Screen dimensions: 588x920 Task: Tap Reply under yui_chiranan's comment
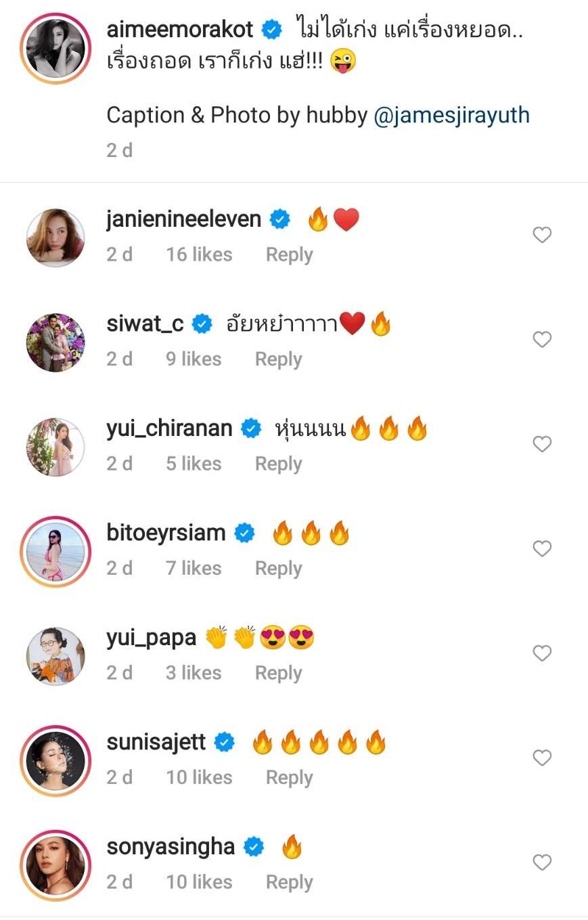click(x=278, y=464)
